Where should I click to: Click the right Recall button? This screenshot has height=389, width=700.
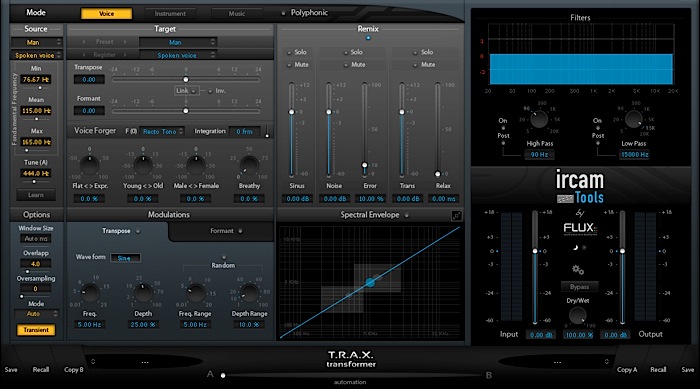658,370
